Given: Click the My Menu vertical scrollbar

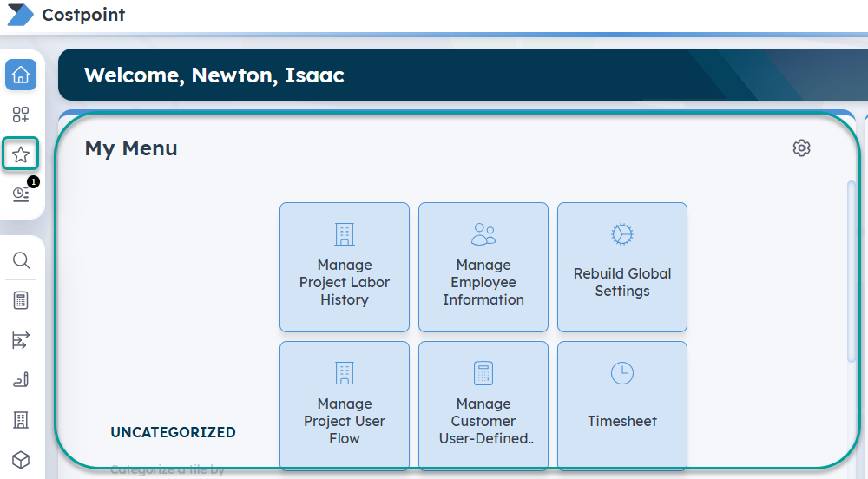Looking at the screenshot, I should coord(851,271).
